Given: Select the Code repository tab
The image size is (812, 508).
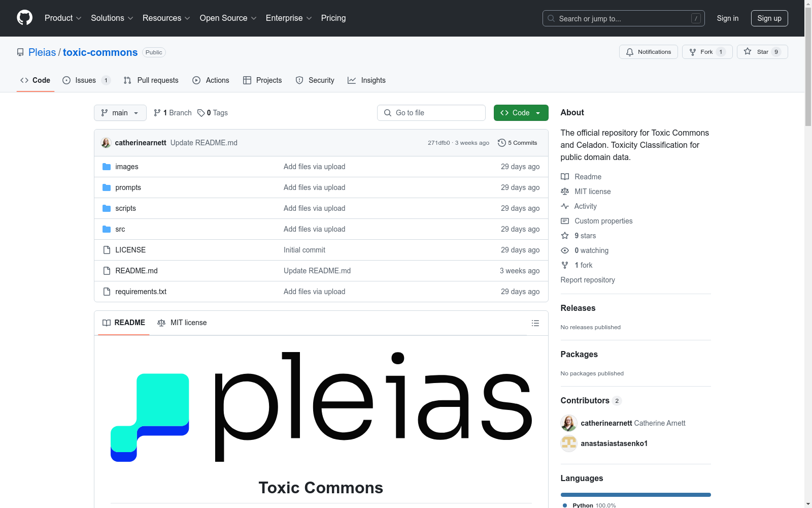Looking at the screenshot, I should [x=36, y=80].
